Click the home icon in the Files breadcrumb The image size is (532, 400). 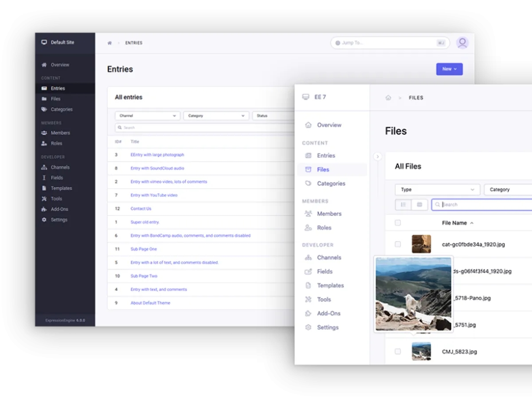coord(388,98)
